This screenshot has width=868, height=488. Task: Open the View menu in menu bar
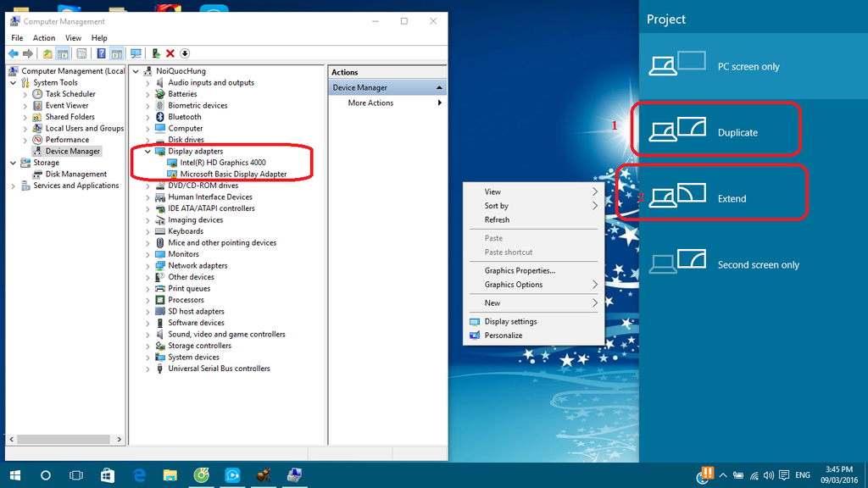73,38
